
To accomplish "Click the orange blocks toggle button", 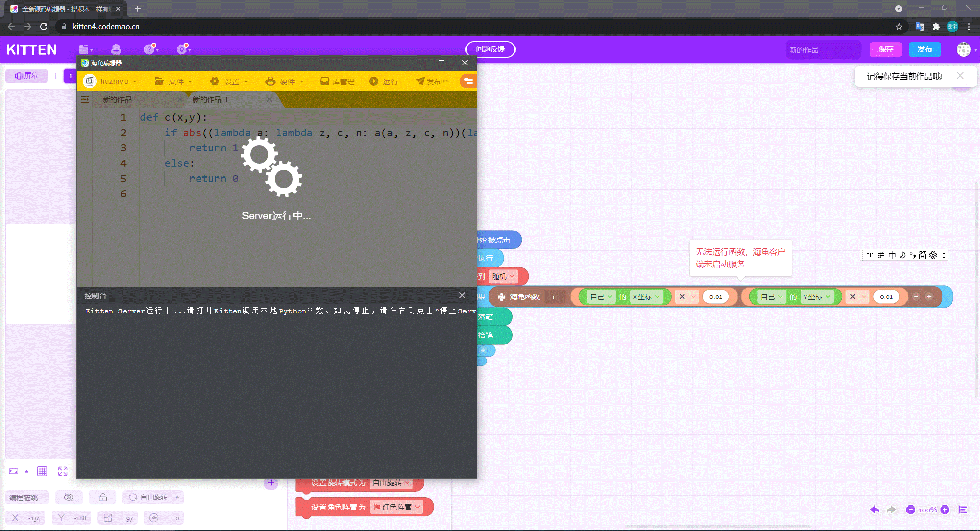I will point(468,81).
